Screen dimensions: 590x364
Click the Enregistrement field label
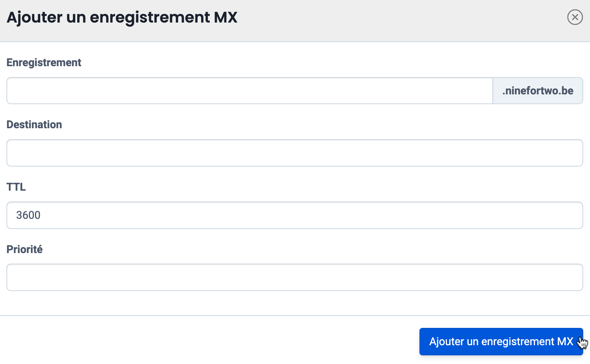click(x=44, y=62)
